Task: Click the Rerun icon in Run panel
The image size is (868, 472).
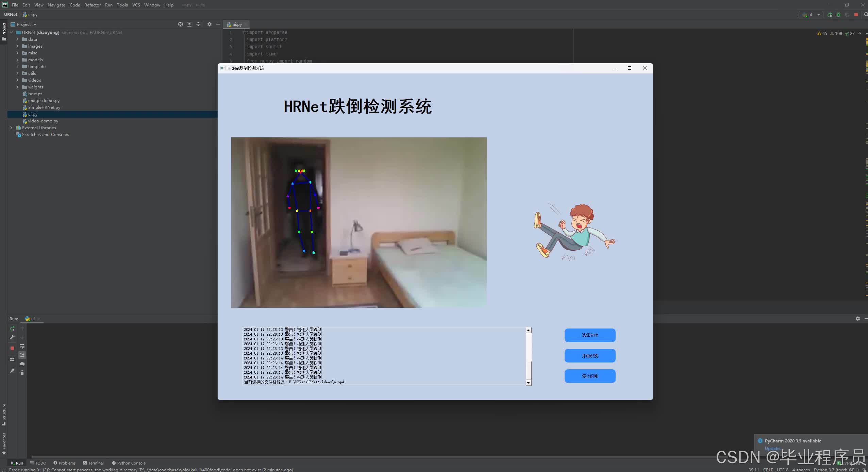Action: [x=12, y=328]
